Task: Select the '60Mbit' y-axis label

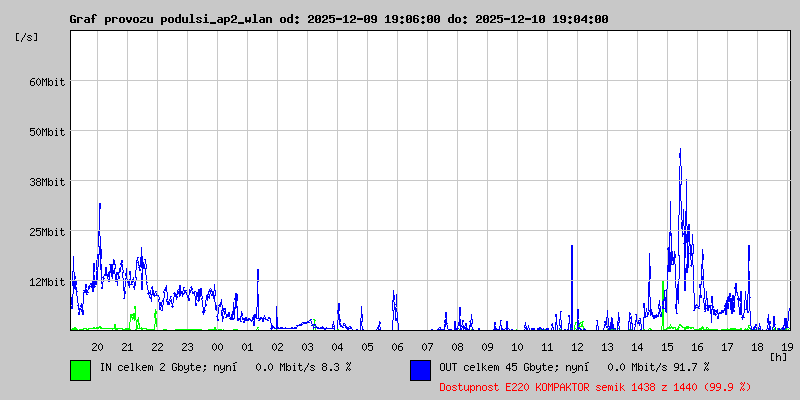Action: click(x=47, y=82)
